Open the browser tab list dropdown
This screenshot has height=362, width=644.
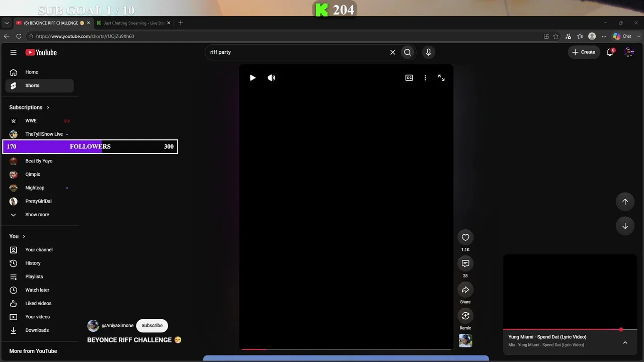pyautogui.click(x=7, y=23)
